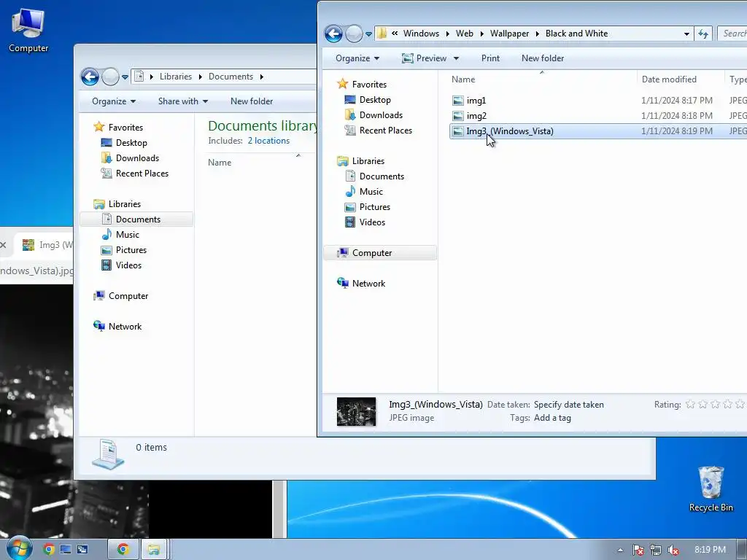
Task: Click Windows in address breadcrumb
Action: pyautogui.click(x=421, y=34)
